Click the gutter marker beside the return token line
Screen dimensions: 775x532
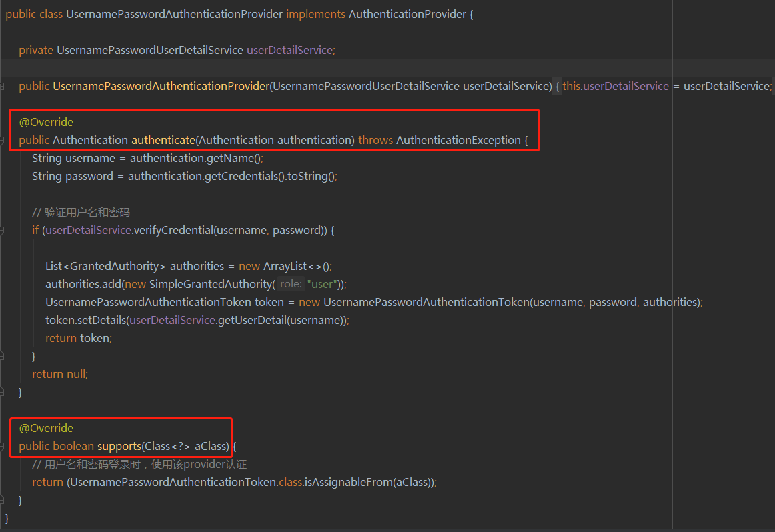coord(4,338)
